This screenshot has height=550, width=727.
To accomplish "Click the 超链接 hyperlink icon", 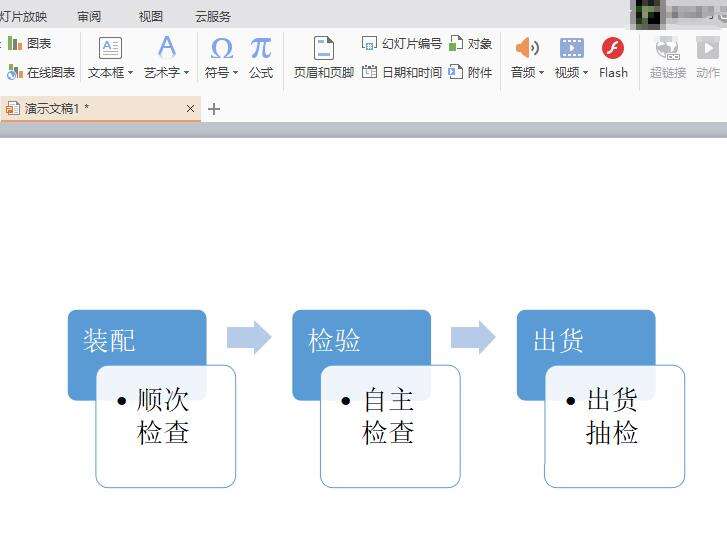I will coord(667,48).
